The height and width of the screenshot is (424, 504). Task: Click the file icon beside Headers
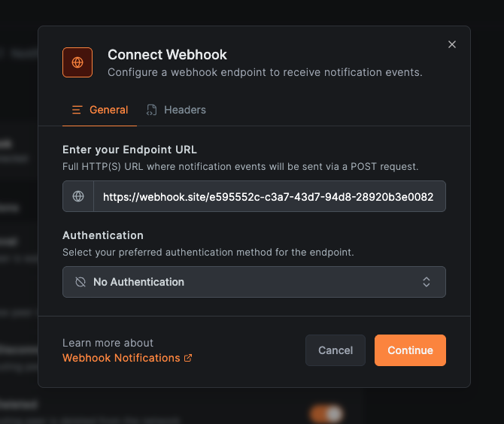tap(152, 110)
